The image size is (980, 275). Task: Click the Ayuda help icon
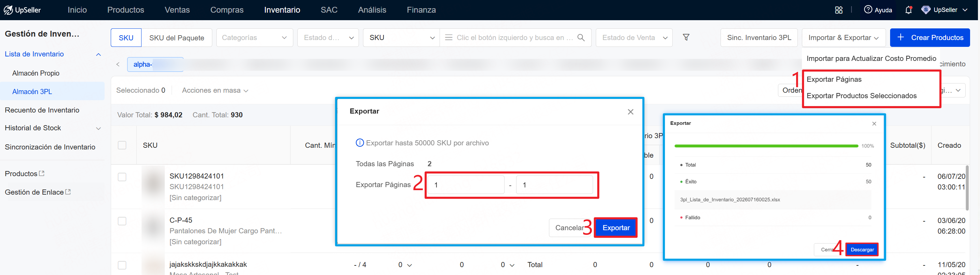pos(868,10)
